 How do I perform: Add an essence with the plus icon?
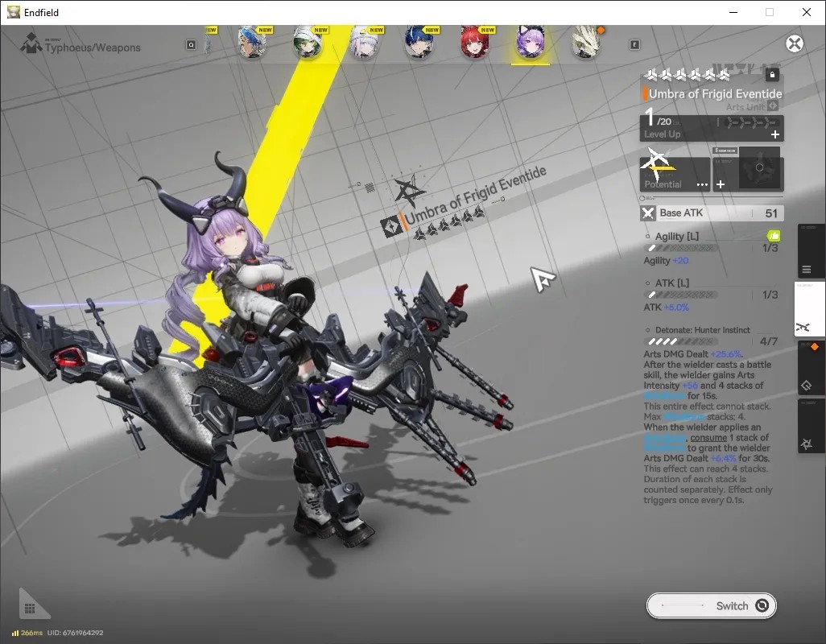[x=721, y=184]
